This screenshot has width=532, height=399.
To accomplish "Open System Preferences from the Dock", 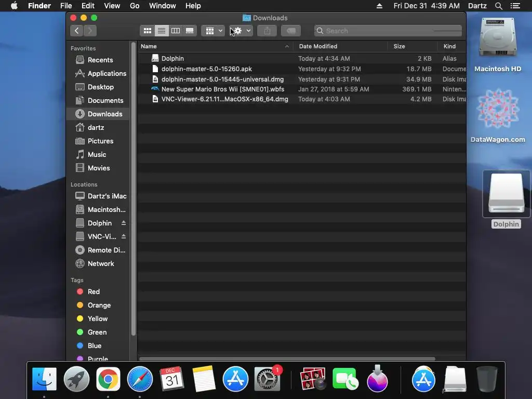I will (268, 379).
